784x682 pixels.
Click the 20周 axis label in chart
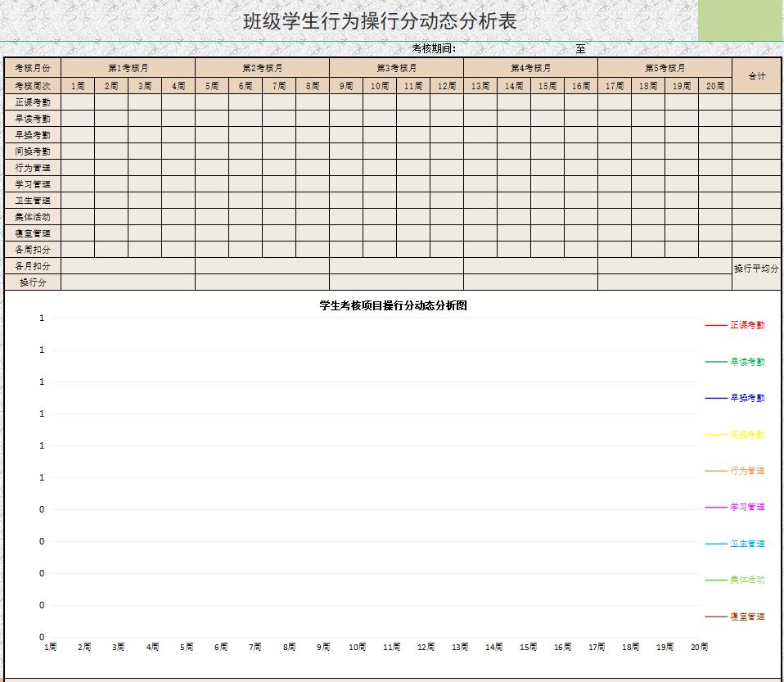(x=699, y=646)
